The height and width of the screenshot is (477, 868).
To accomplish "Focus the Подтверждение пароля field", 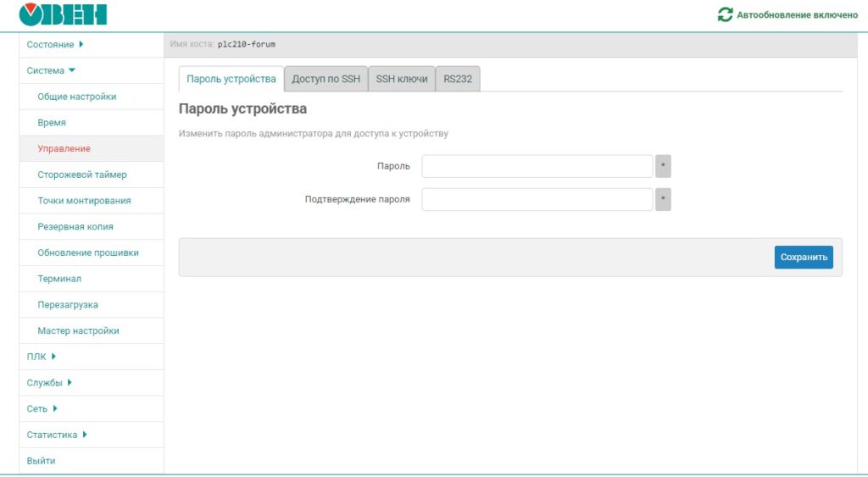I will click(x=537, y=199).
